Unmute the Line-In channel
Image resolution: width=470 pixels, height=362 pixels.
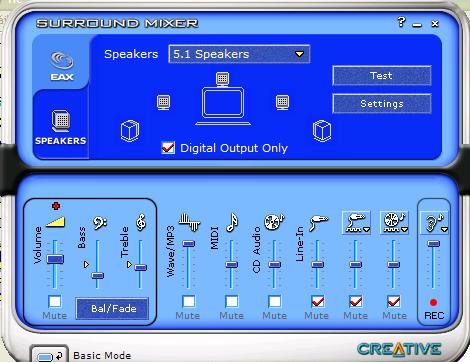317,302
